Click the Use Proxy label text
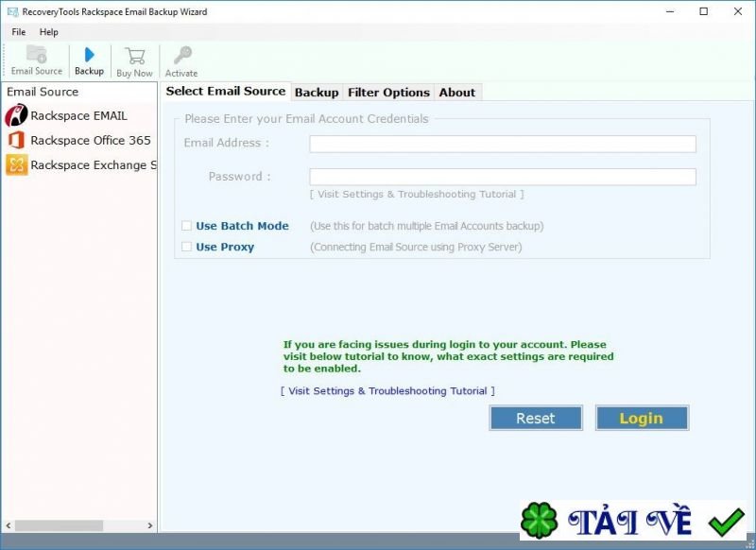The image size is (756, 550). (x=225, y=247)
